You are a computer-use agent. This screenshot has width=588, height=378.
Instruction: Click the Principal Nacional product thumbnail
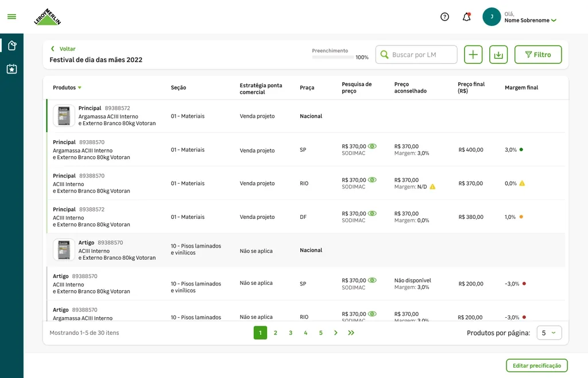pyautogui.click(x=64, y=116)
